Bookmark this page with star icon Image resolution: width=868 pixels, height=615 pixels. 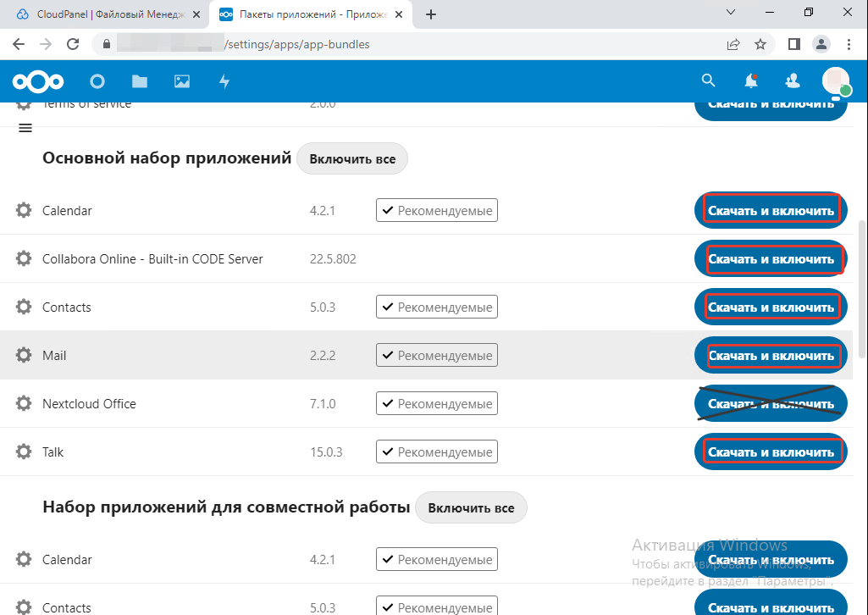[x=760, y=44]
